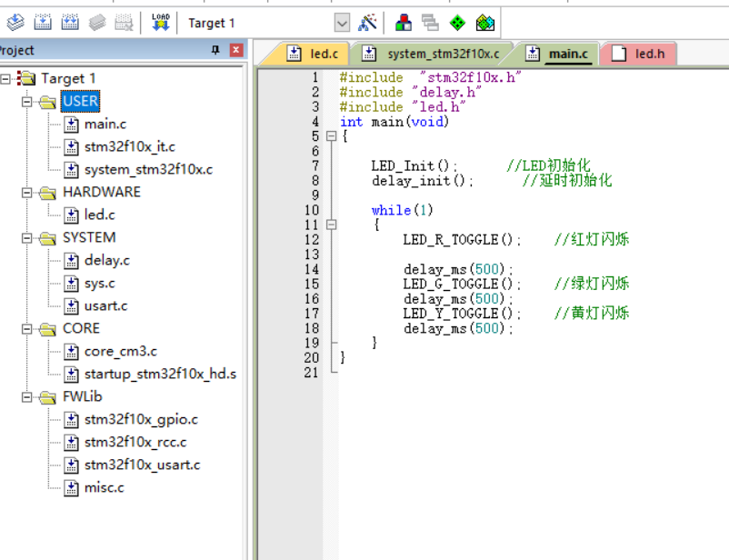Select delay.c in the project tree

107,260
